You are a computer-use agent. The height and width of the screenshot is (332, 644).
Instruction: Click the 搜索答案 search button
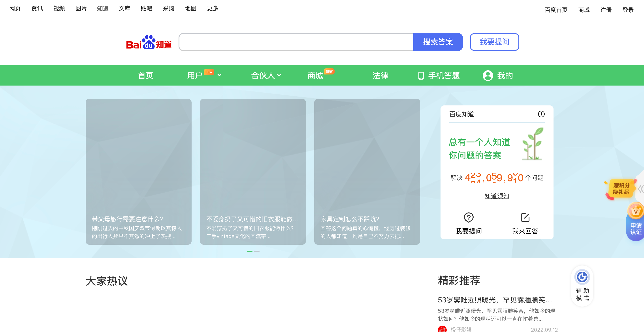click(x=438, y=42)
